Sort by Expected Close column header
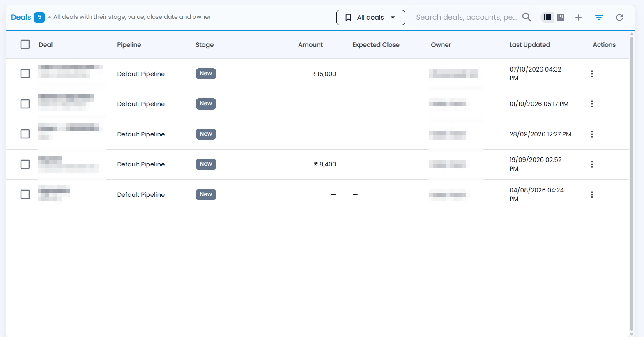This screenshot has width=644, height=337. (376, 45)
